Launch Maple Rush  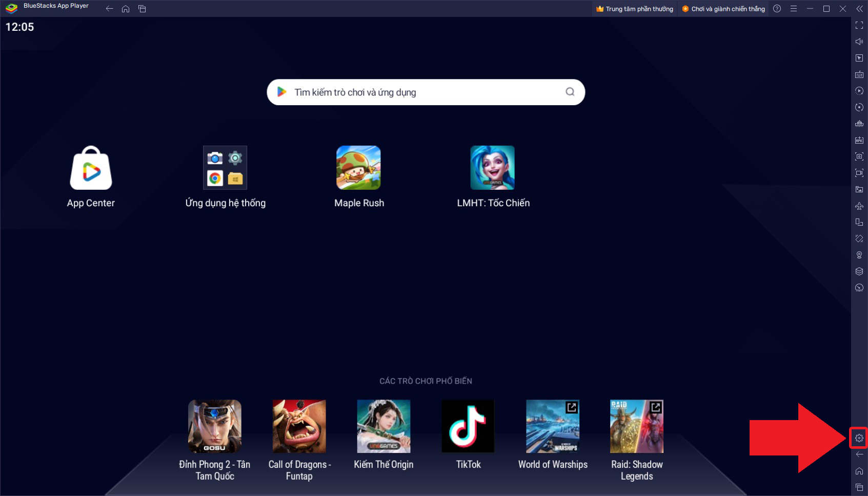(x=358, y=168)
